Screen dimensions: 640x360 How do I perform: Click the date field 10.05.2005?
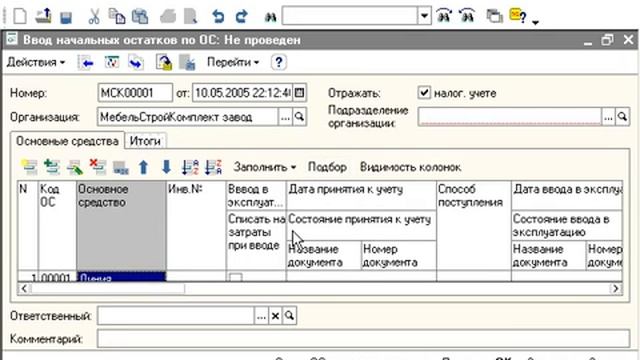242,93
